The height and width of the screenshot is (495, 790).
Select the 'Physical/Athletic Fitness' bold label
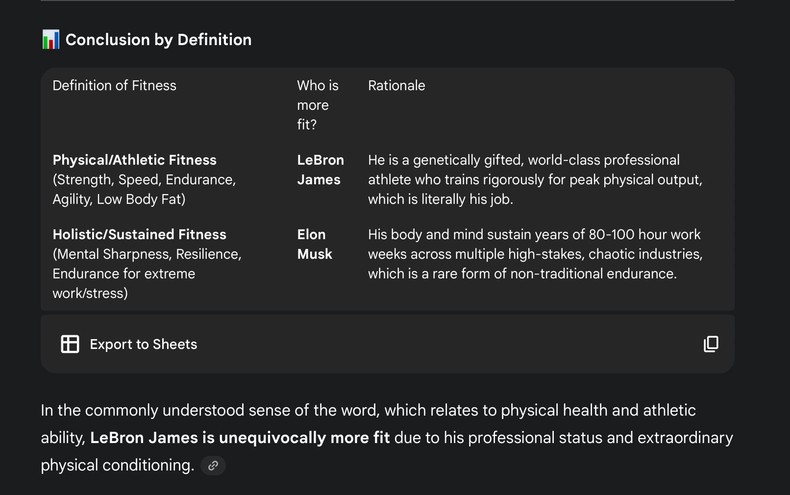134,160
